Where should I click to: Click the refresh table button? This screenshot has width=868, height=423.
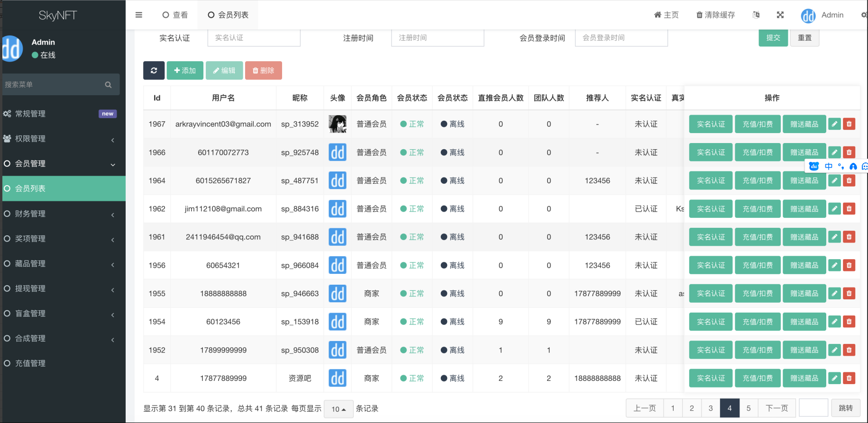[x=154, y=71]
